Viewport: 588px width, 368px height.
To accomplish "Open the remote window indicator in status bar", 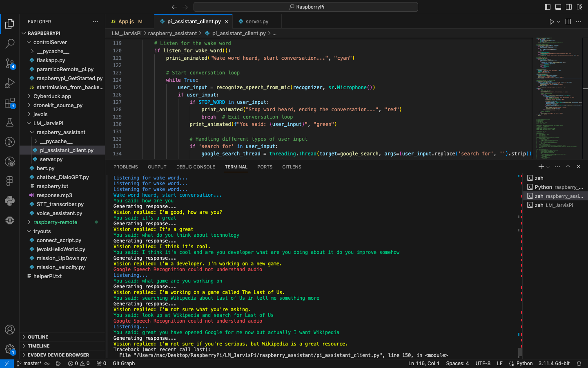I will [x=7, y=364].
